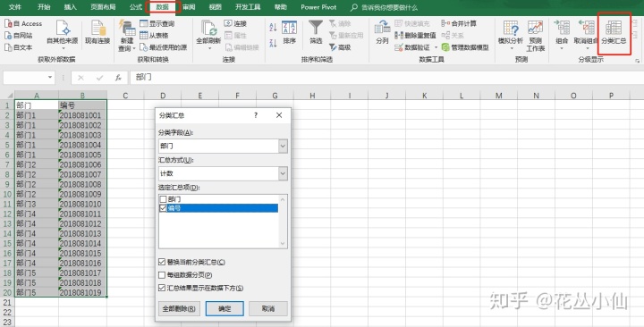Select row 21 header
Screen dimensions: 644x327
coord(7,302)
